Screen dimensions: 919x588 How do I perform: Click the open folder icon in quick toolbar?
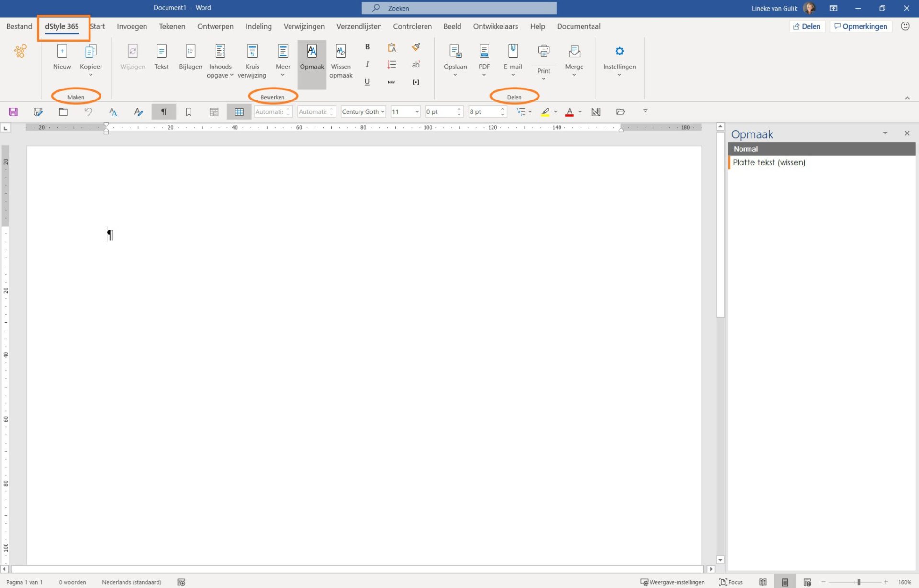621,112
